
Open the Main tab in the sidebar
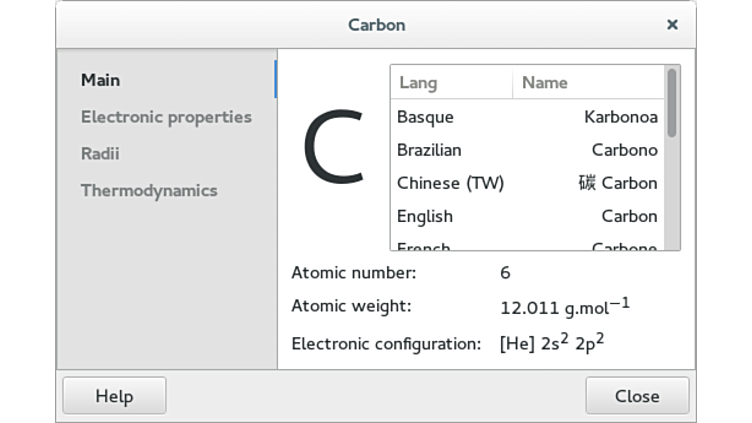100,80
